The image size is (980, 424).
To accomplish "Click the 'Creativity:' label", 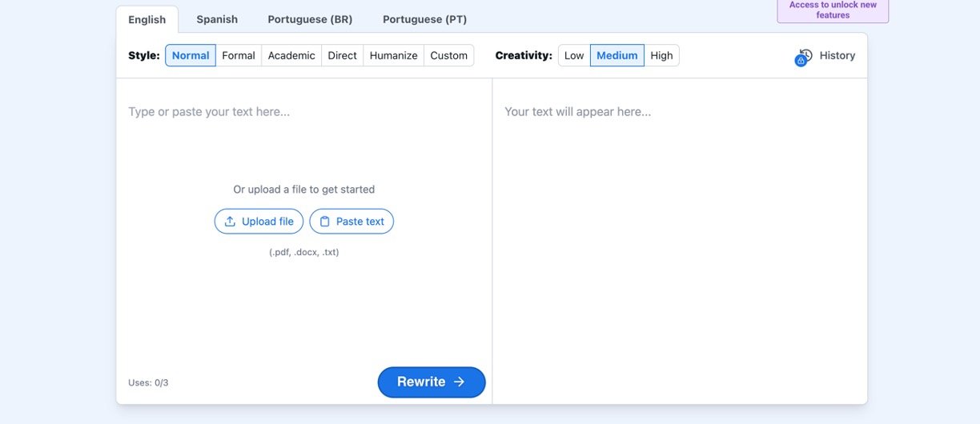I will tap(524, 55).
